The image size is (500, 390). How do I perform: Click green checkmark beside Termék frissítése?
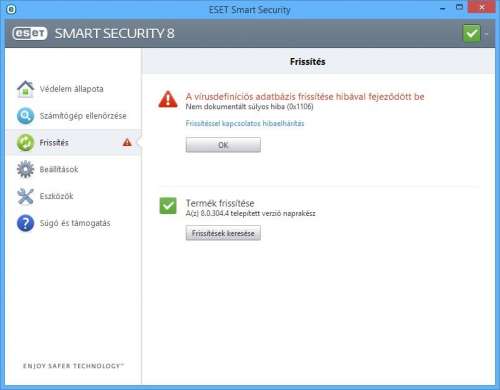(x=168, y=206)
